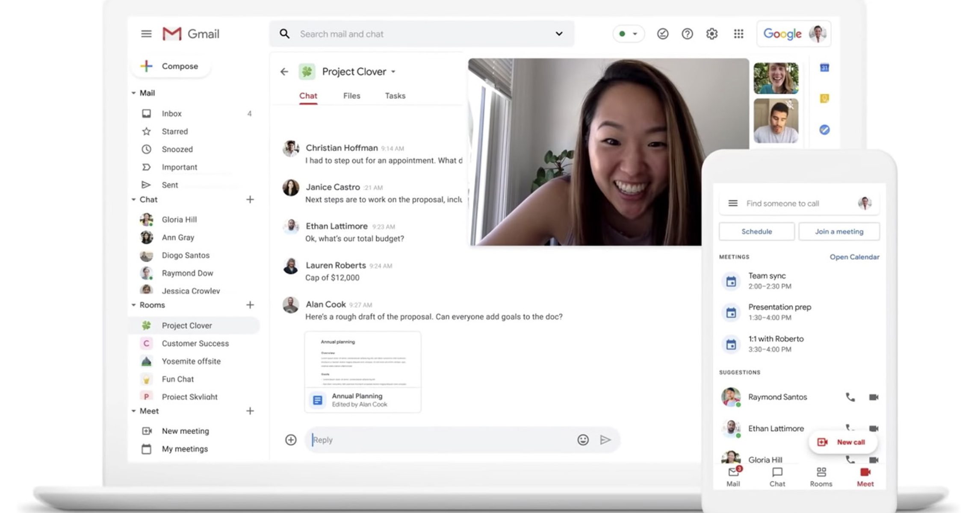The image size is (980, 513).
Task: Click the Compose button
Action: [x=171, y=66]
